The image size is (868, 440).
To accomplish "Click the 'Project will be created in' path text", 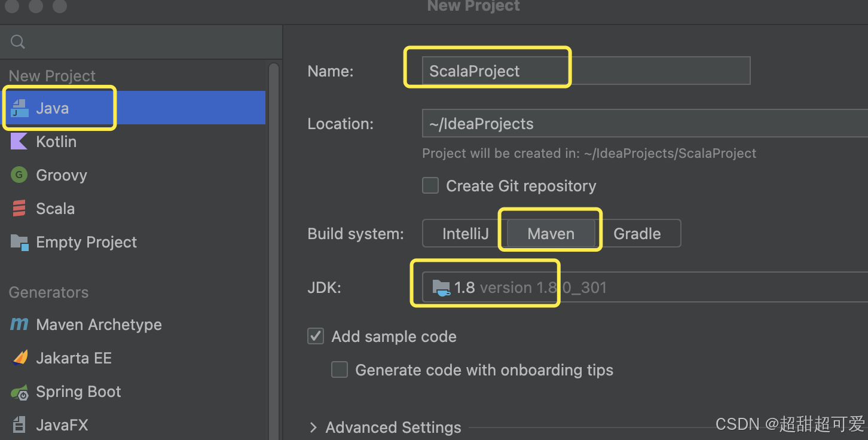I will pyautogui.click(x=589, y=154).
